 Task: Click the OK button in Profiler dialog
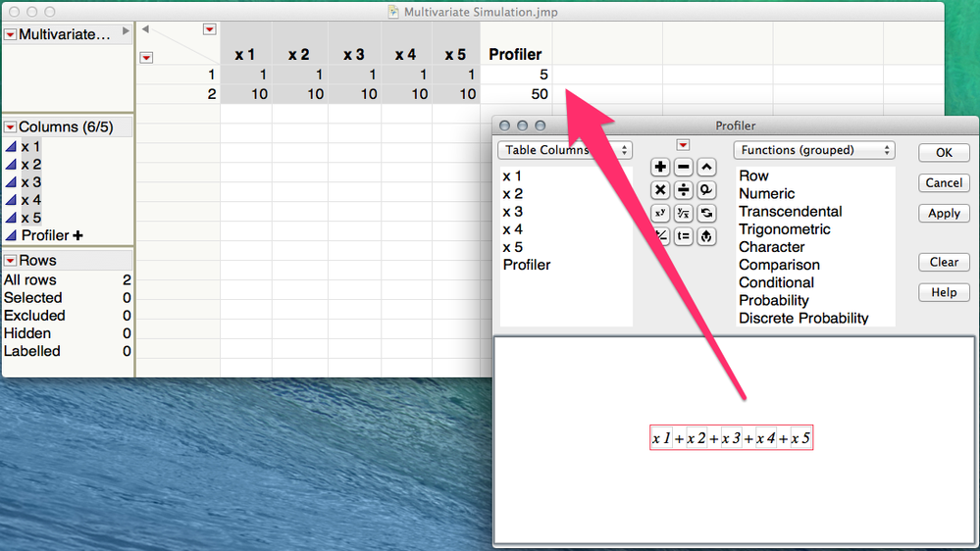point(944,152)
